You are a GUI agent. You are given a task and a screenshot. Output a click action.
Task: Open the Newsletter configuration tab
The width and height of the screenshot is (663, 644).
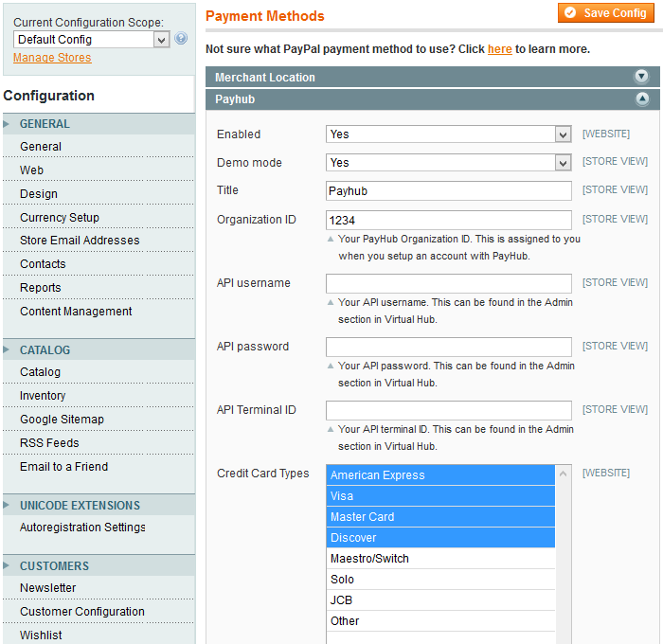47,588
